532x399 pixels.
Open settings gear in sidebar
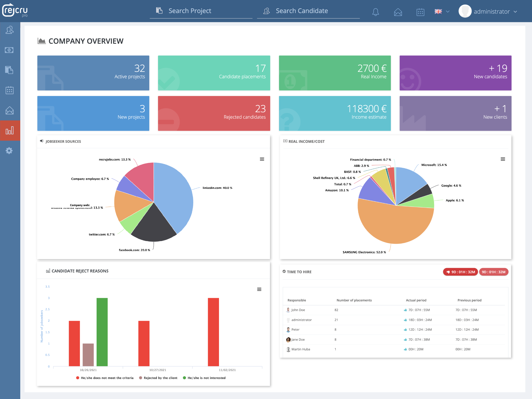pos(9,151)
